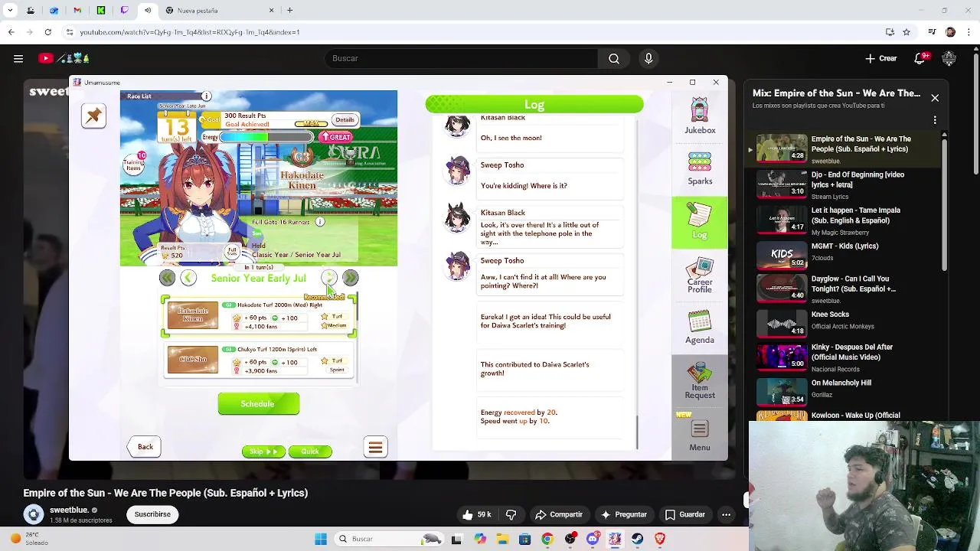Select the Hakodate Kinen race card

click(x=259, y=316)
